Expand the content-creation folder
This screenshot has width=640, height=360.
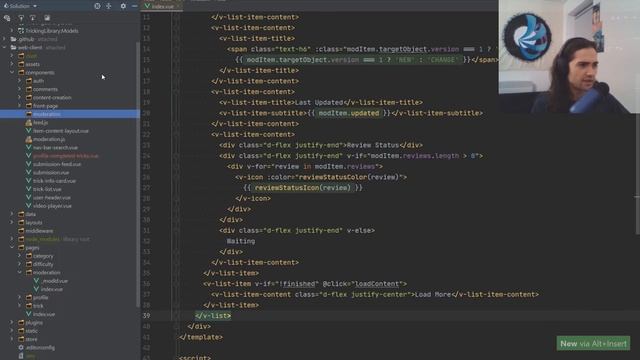coord(19,98)
